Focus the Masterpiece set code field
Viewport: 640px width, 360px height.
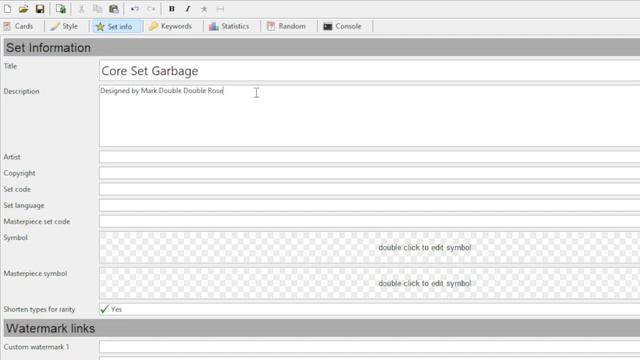pyautogui.click(x=369, y=222)
